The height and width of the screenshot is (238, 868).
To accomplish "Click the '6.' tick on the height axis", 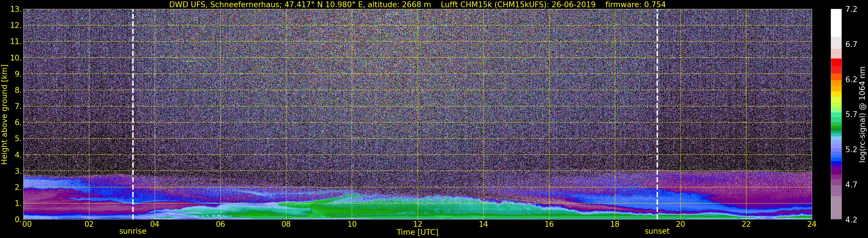I will [x=18, y=122].
